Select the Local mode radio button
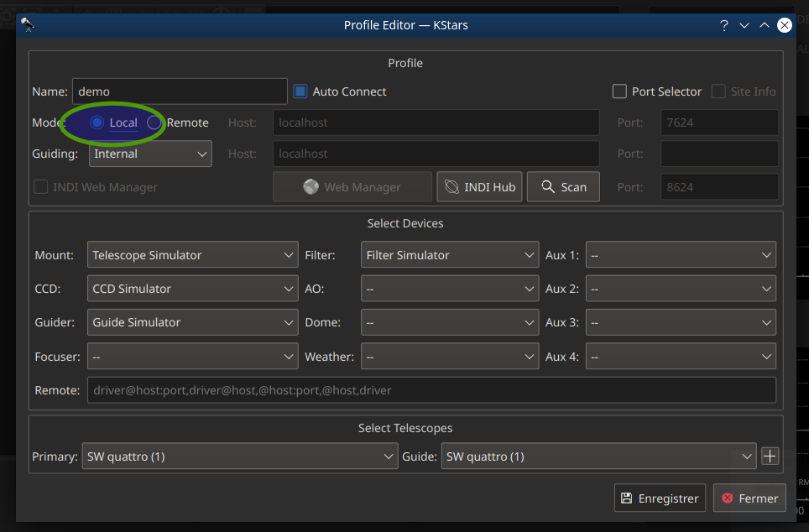This screenshot has width=809, height=532. pos(97,123)
